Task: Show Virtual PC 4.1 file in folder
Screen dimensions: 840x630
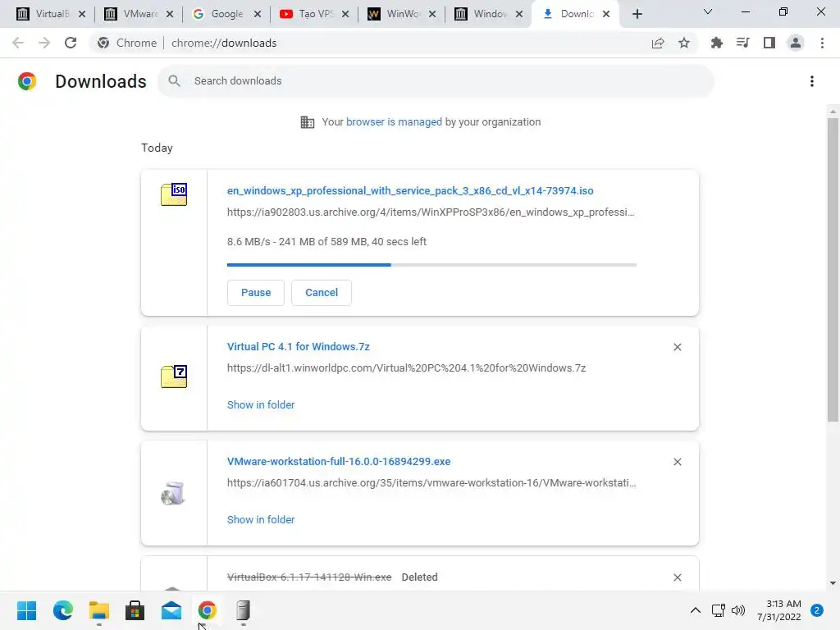Action: [x=261, y=405]
